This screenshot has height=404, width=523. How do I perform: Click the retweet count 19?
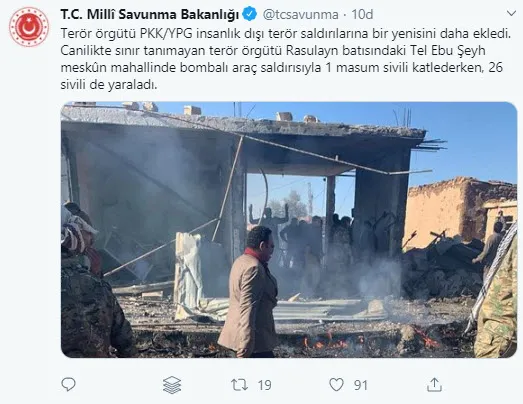pos(265,385)
